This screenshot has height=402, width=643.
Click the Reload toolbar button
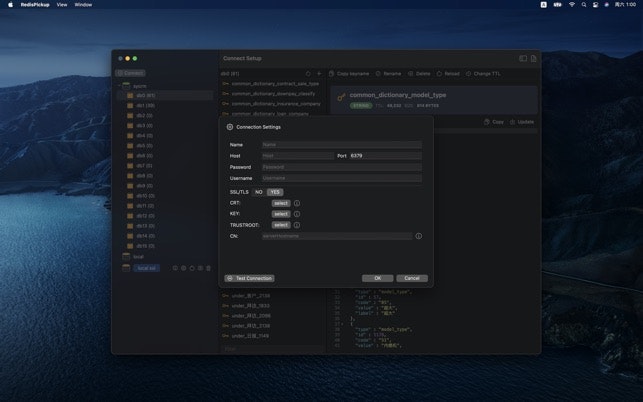448,74
